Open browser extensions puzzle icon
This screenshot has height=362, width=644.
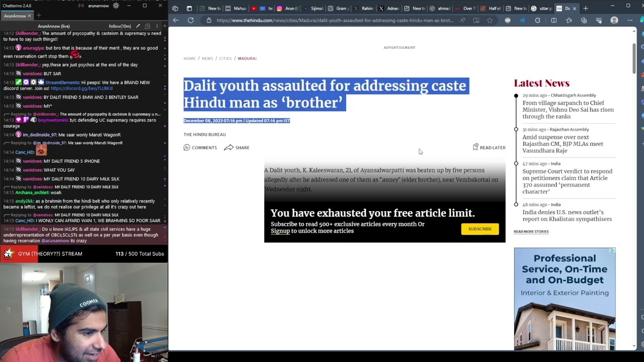[538, 21]
